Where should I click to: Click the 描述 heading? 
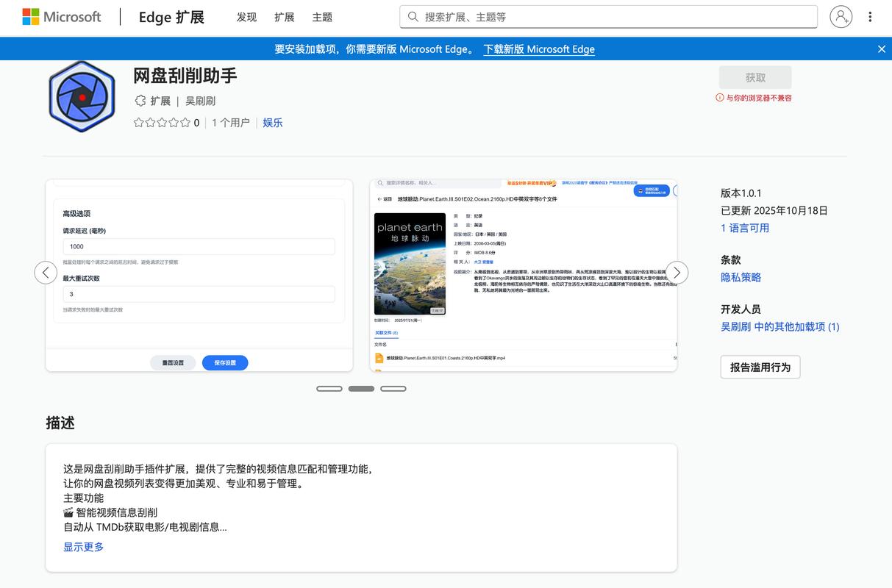(60, 423)
